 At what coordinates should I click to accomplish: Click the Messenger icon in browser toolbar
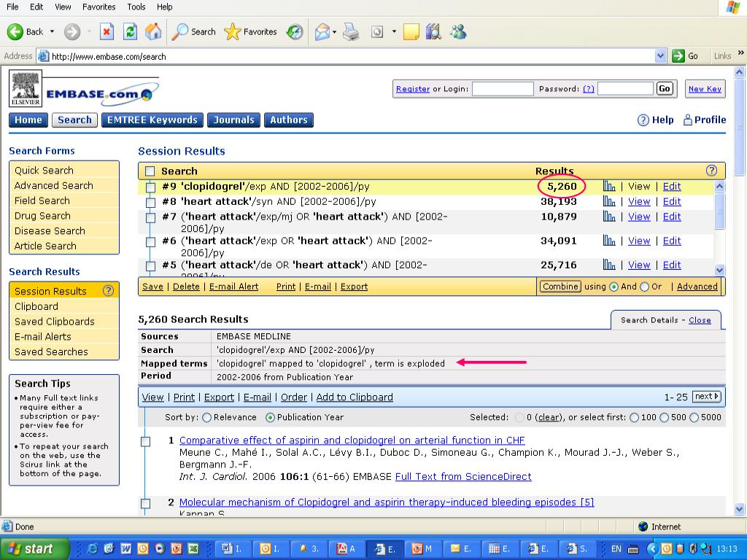point(458,32)
